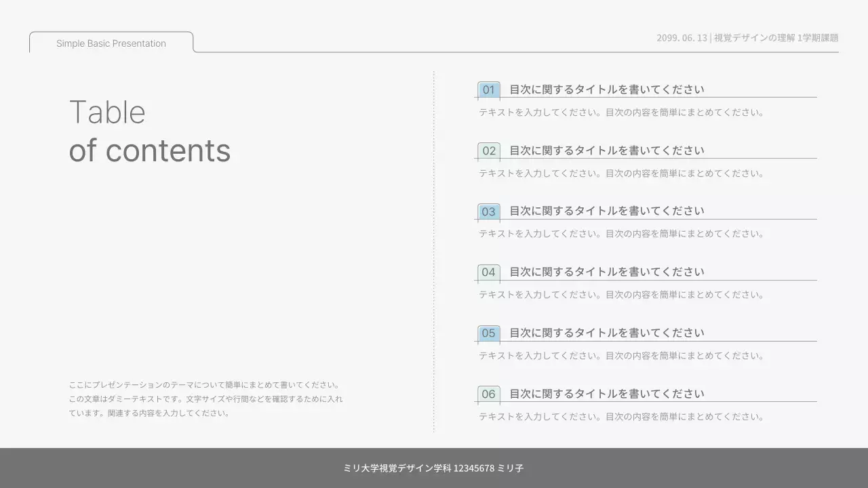
Task: Select the blue "01" number badge
Action: pos(488,89)
